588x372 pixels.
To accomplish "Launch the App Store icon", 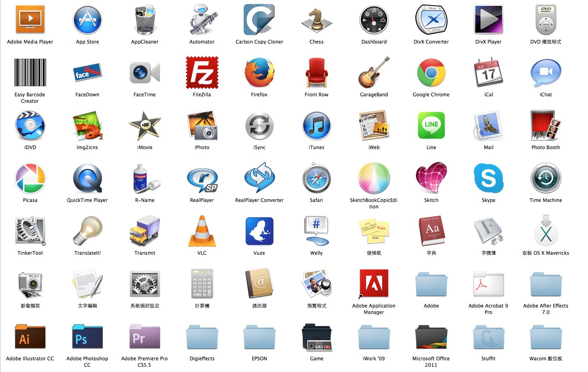I will click(88, 20).
